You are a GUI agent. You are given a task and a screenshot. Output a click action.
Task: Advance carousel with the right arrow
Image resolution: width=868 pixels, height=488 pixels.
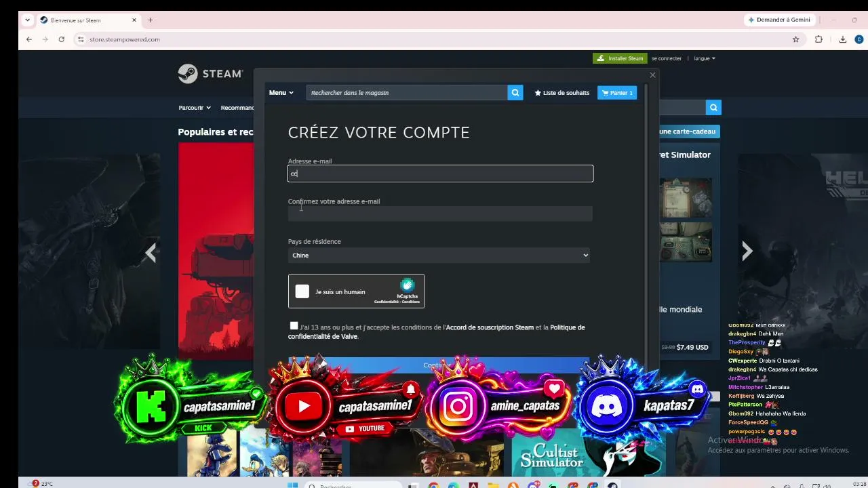pyautogui.click(x=747, y=251)
